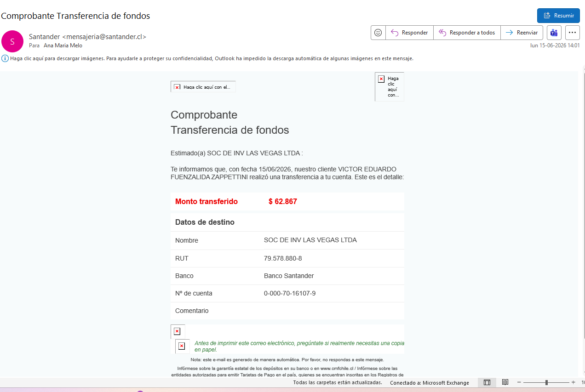
Task: Click the zoom out minus button
Action: (x=519, y=382)
